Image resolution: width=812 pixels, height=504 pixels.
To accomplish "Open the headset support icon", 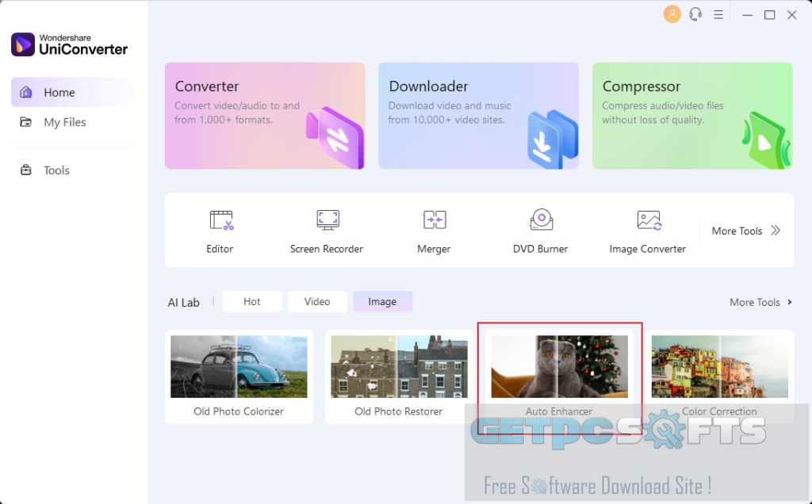I will click(695, 14).
